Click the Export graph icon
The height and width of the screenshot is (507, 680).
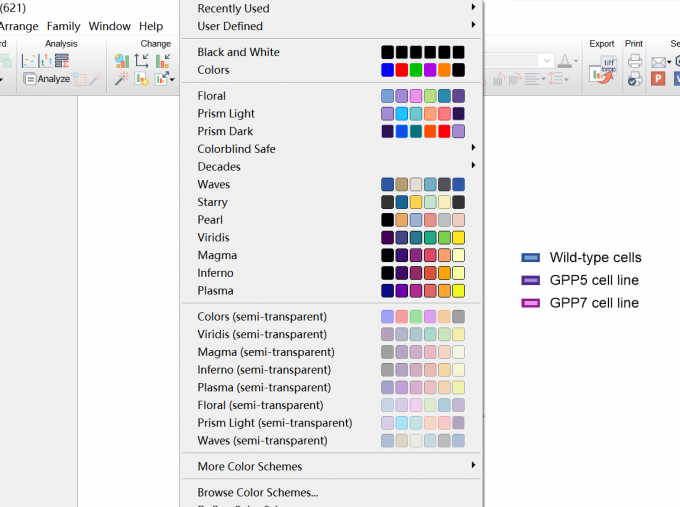click(601, 71)
